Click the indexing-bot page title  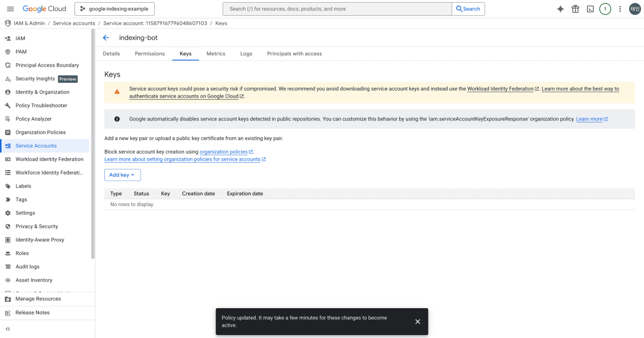138,38
